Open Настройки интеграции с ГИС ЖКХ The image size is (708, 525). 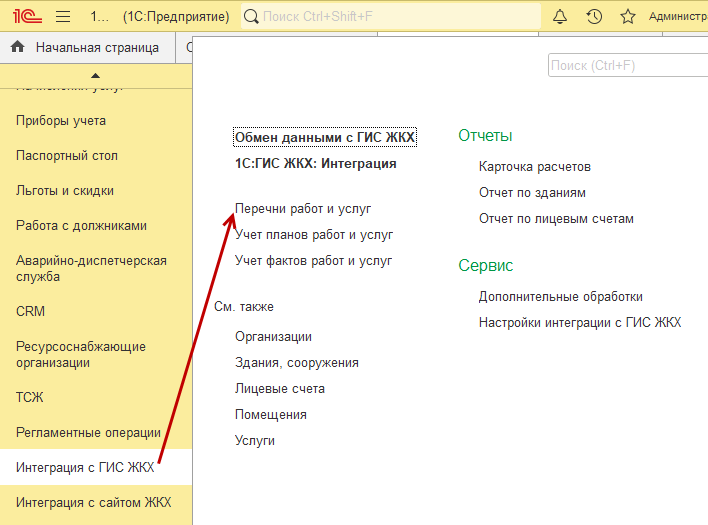pos(580,322)
